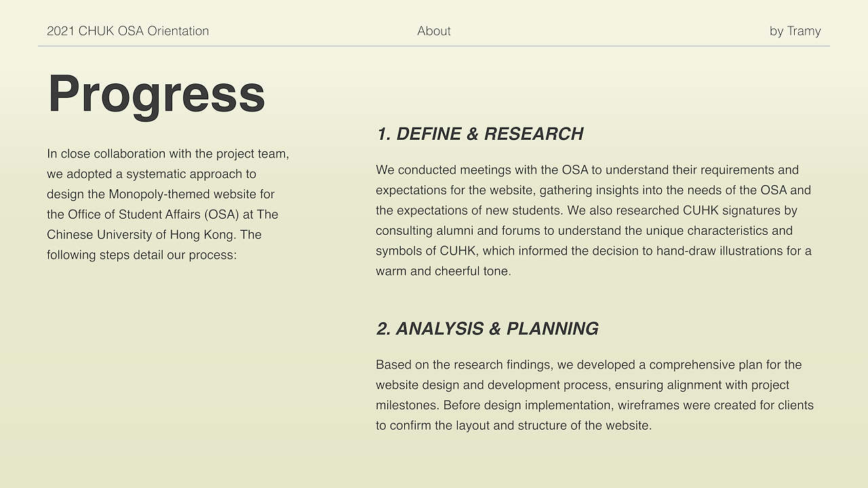Viewport: 868px width, 488px height.
Task: Click the word "wireframes" in the planning paragraph
Action: (647, 406)
